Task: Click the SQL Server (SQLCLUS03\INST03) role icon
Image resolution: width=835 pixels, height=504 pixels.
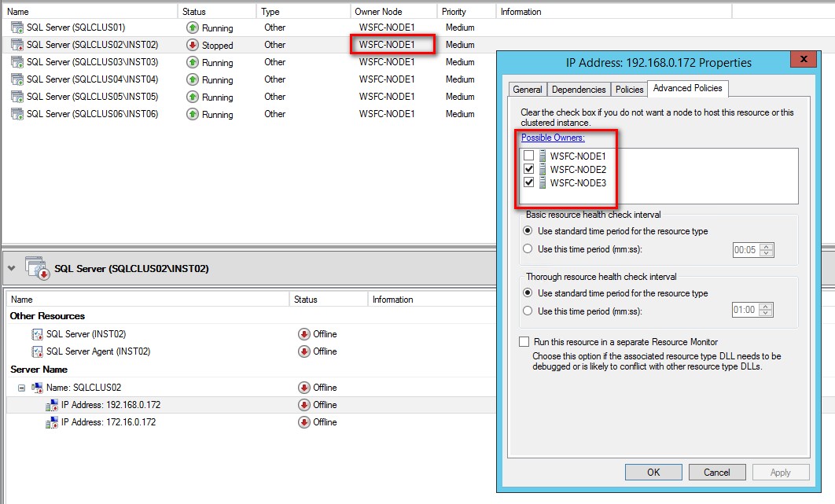Action: [17, 62]
